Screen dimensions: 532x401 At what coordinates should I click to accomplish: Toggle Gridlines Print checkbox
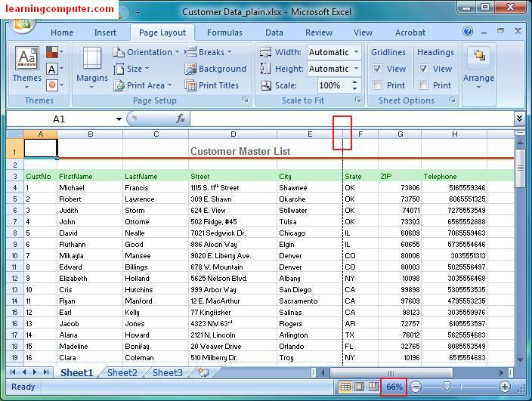pos(377,85)
